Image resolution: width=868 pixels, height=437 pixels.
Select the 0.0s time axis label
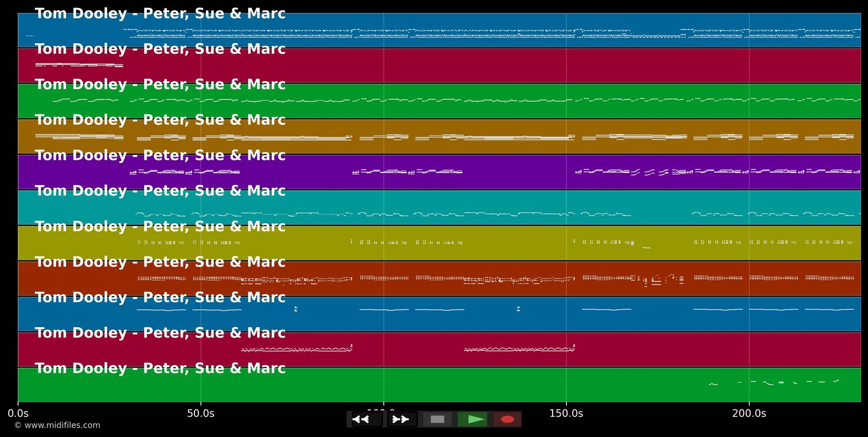18,413
